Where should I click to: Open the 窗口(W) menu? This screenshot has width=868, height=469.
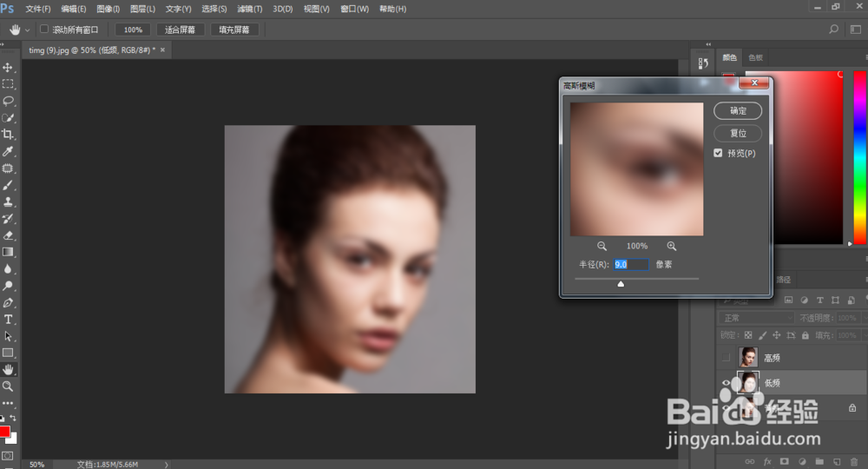355,9
